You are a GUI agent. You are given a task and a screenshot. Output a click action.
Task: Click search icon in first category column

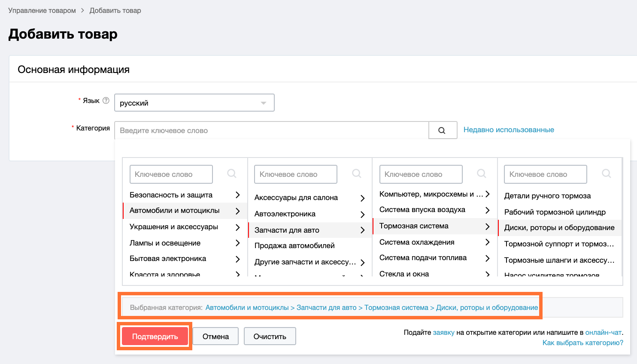pos(232,174)
